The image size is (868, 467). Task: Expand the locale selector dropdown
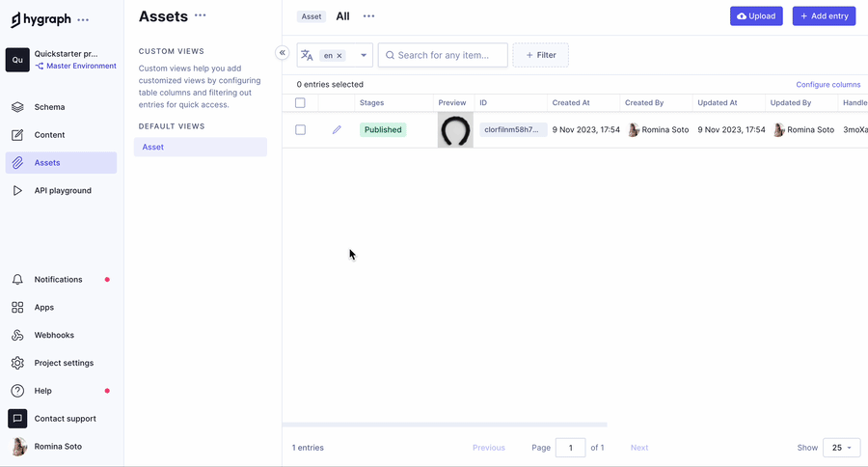click(x=364, y=56)
